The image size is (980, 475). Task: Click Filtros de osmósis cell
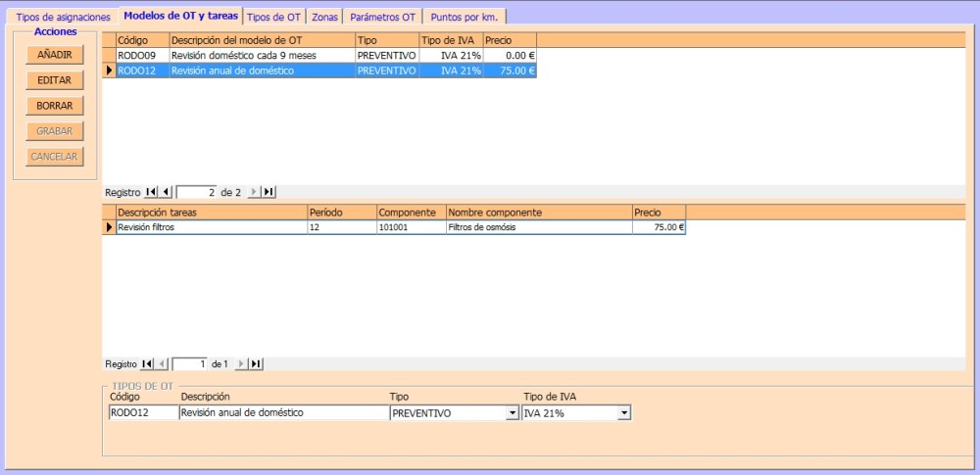click(x=539, y=227)
